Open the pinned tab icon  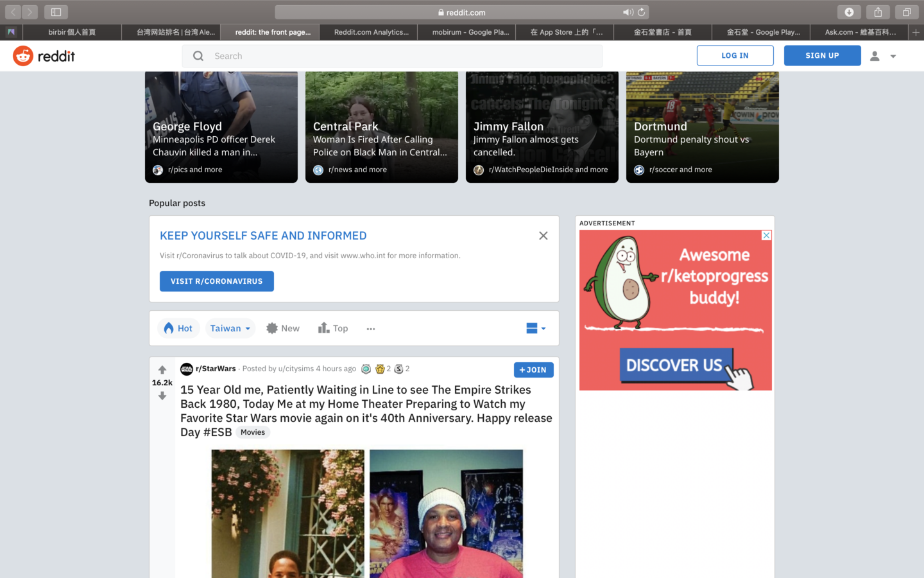tap(11, 32)
